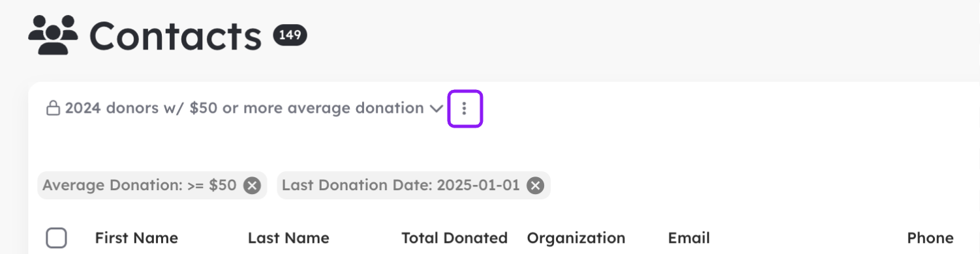The height and width of the screenshot is (254, 980).
Task: Click the 2025-01-01 date filter value
Action: [x=478, y=186]
